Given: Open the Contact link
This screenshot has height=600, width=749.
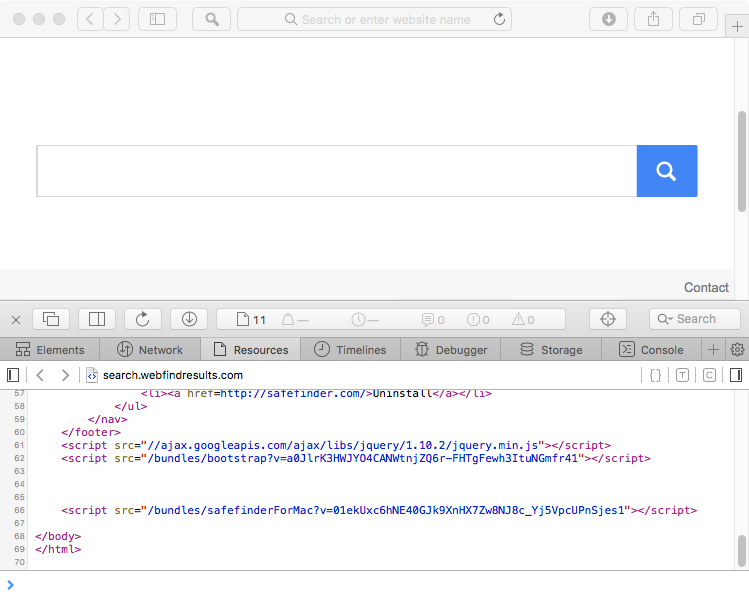Looking at the screenshot, I should pyautogui.click(x=706, y=288).
